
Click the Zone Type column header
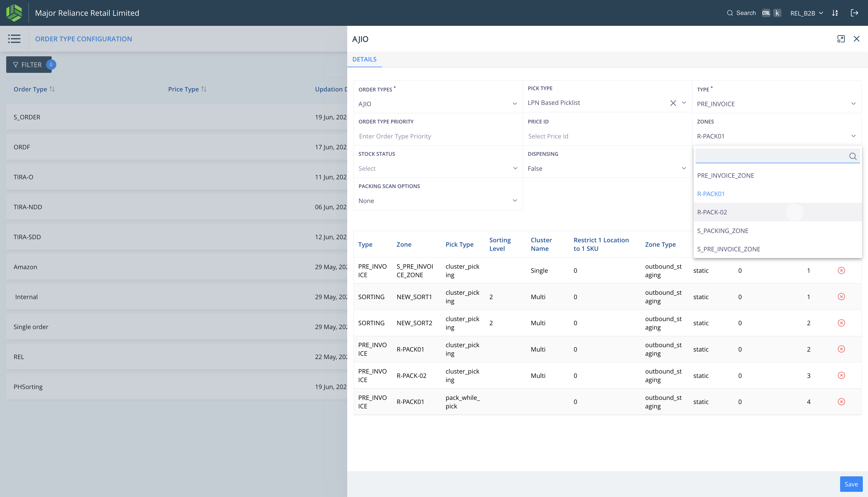pos(660,244)
